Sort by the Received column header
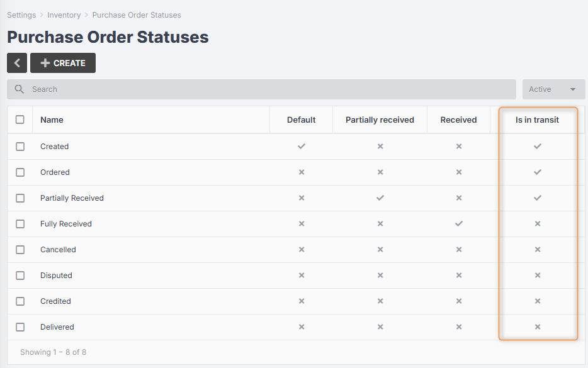 click(458, 120)
